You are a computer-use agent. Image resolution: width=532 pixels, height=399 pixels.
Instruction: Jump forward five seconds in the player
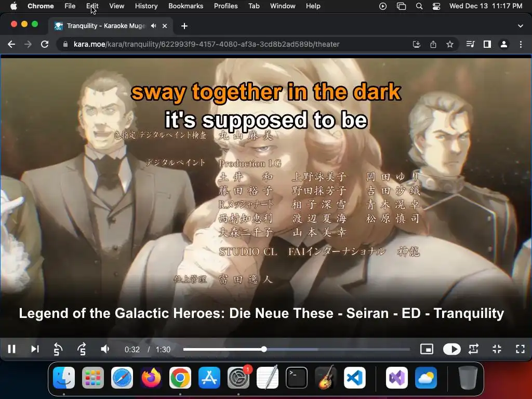point(82,349)
